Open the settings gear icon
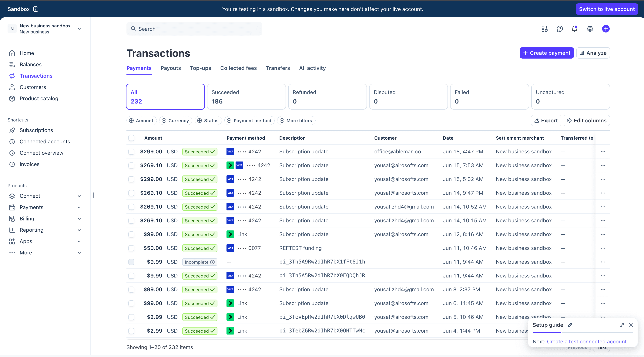Viewport: 644px width, 357px height. click(x=590, y=29)
